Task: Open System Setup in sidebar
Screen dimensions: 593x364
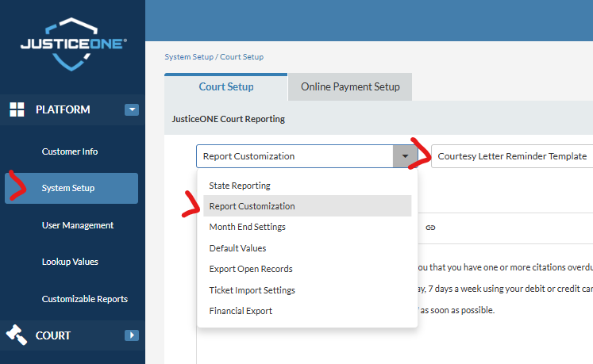Action: coord(71,188)
